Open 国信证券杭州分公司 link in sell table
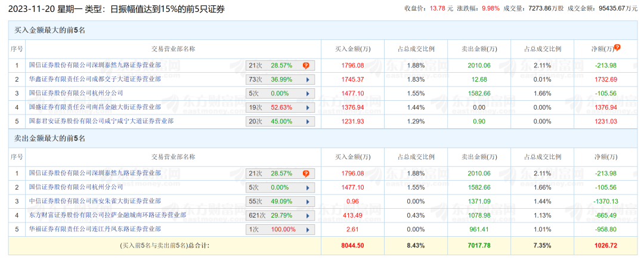The width and height of the screenshot is (644, 260). [x=76, y=187]
